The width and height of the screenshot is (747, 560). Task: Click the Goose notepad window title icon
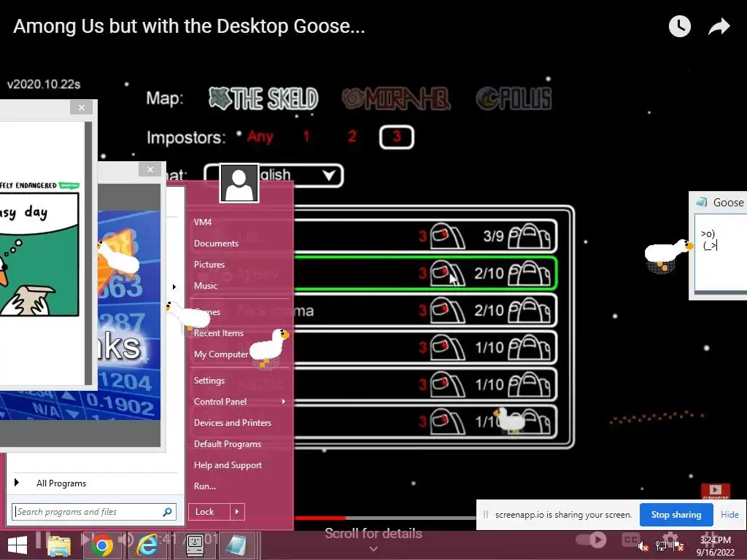(702, 203)
